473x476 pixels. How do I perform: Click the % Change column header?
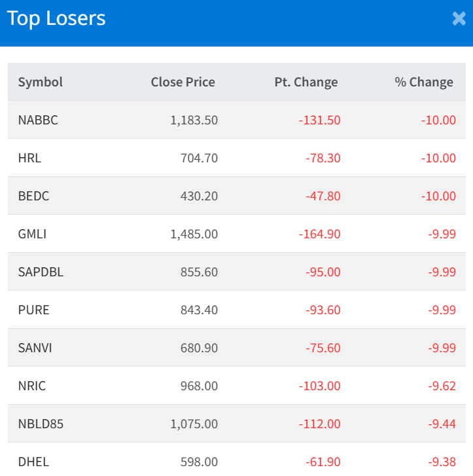[x=424, y=82]
